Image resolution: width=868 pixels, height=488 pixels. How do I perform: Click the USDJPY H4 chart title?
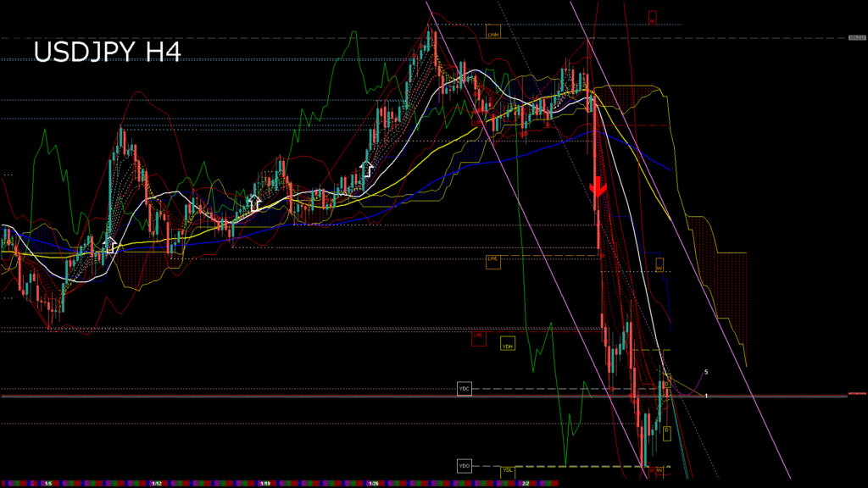tap(107, 53)
